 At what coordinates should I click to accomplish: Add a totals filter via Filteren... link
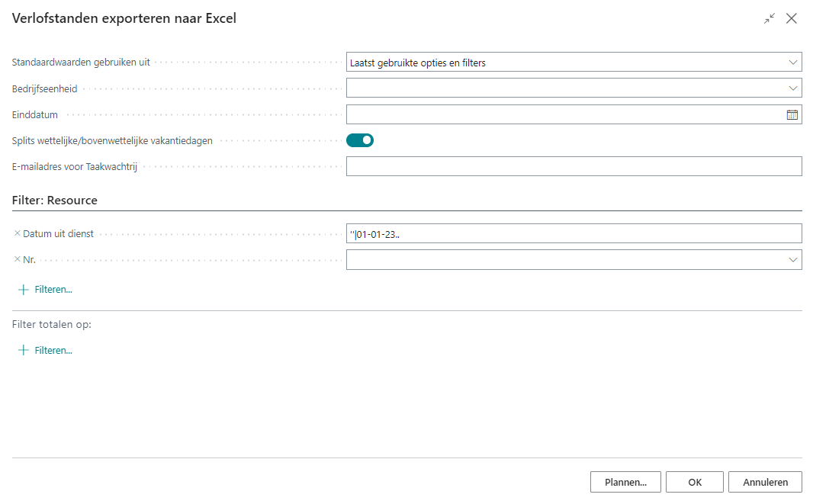[53, 351]
